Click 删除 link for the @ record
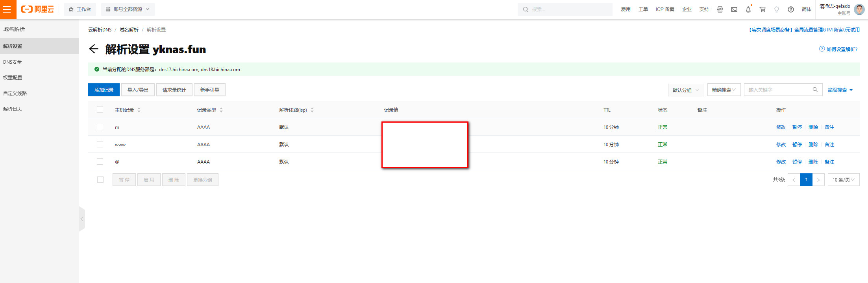 [x=813, y=162]
